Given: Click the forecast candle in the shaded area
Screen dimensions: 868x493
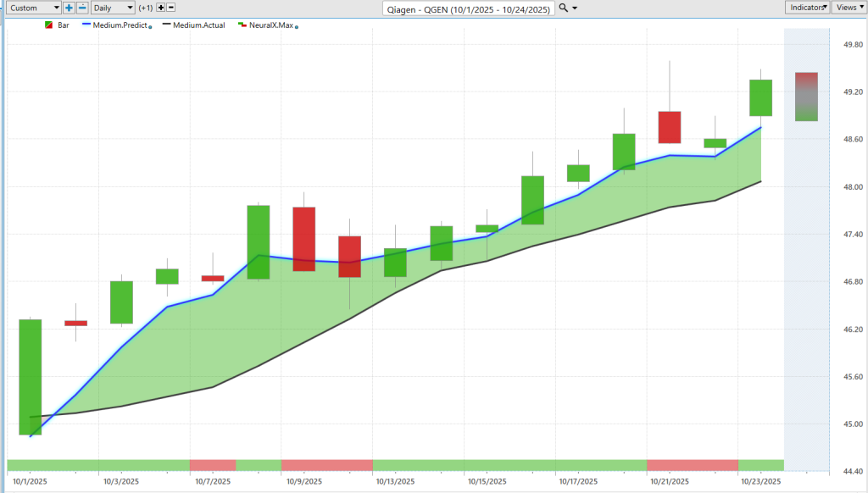Looking at the screenshot, I should (x=806, y=97).
